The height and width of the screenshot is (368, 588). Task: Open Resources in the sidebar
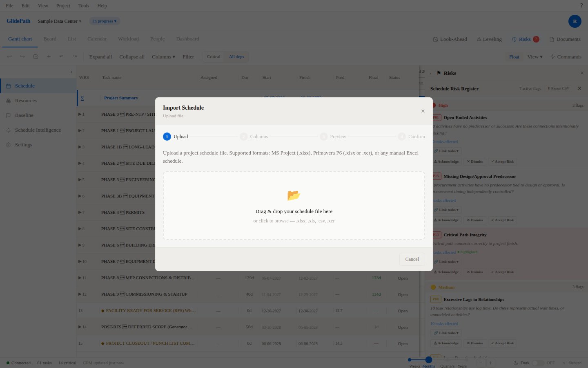pos(38,101)
